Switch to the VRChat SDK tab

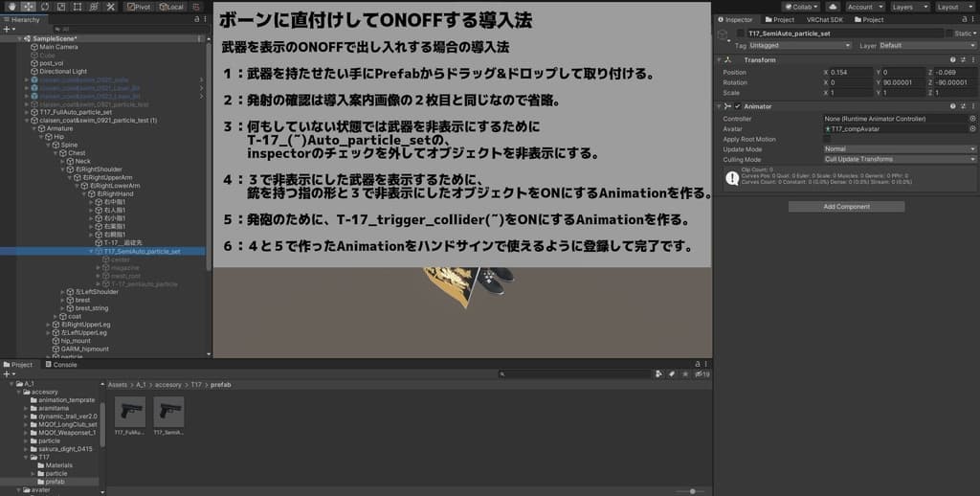824,19
